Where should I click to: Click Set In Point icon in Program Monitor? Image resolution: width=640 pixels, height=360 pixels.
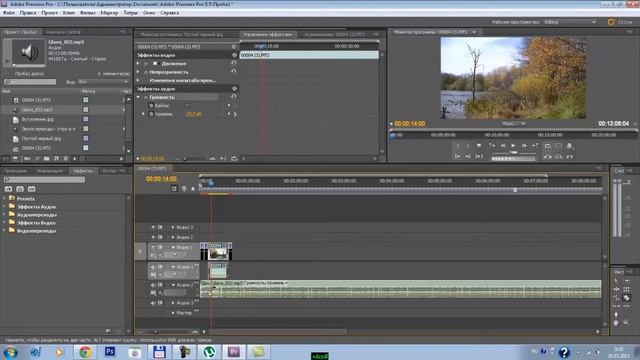458,146
